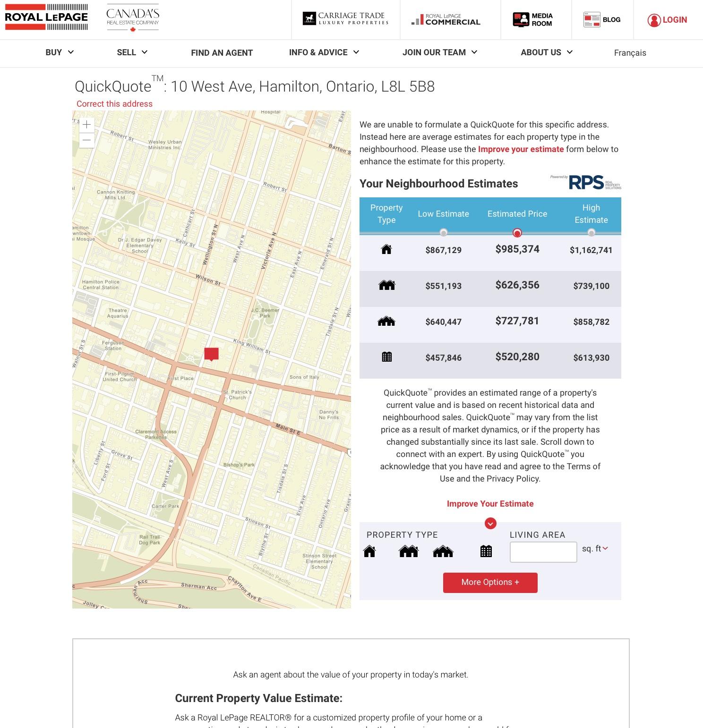Click condo building icon in $520,280 row
Viewport: 703px width, 728px height.
click(x=386, y=357)
